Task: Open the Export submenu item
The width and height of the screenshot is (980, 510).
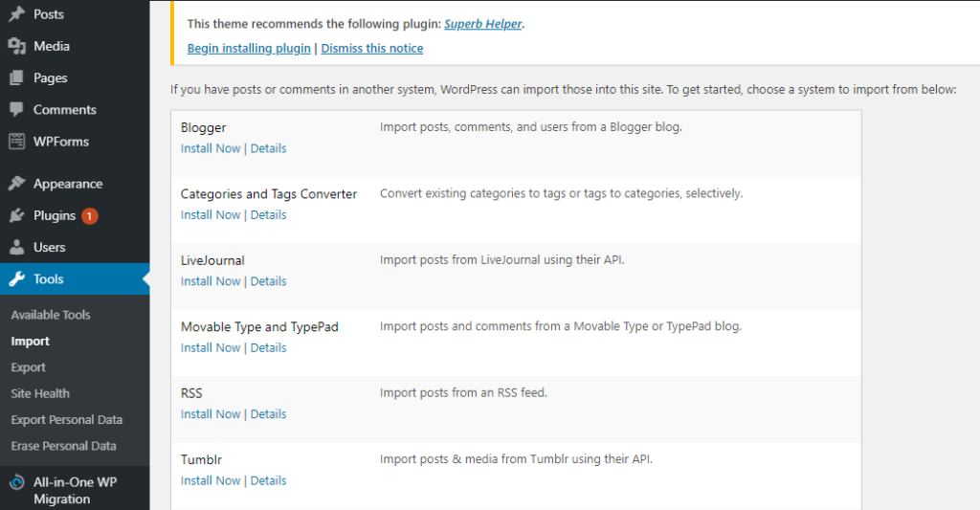Action: pyautogui.click(x=28, y=367)
